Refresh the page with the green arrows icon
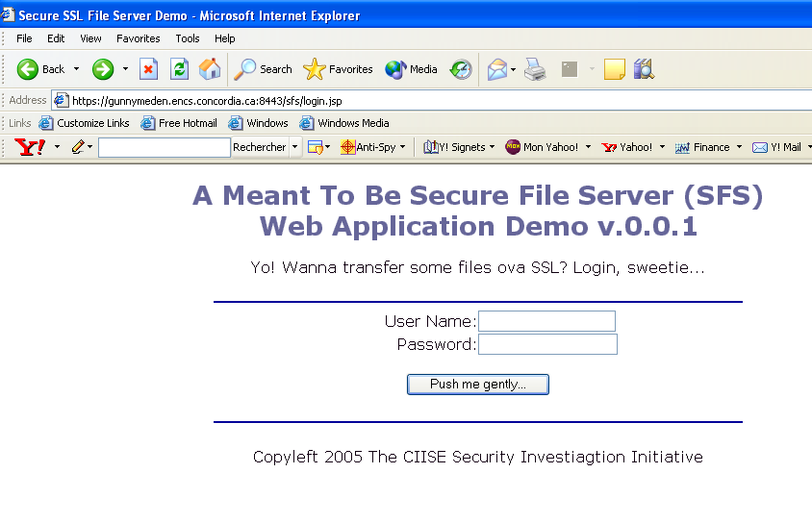This screenshot has height=523, width=812. (x=179, y=69)
